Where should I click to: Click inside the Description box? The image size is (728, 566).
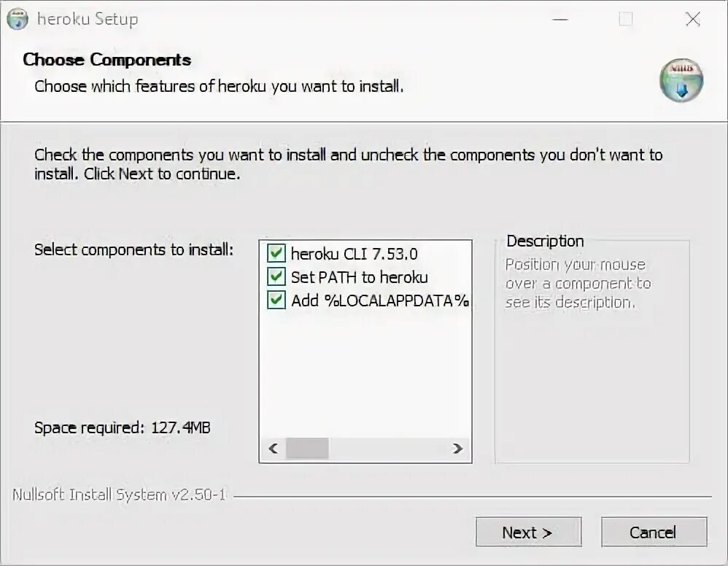(x=592, y=379)
